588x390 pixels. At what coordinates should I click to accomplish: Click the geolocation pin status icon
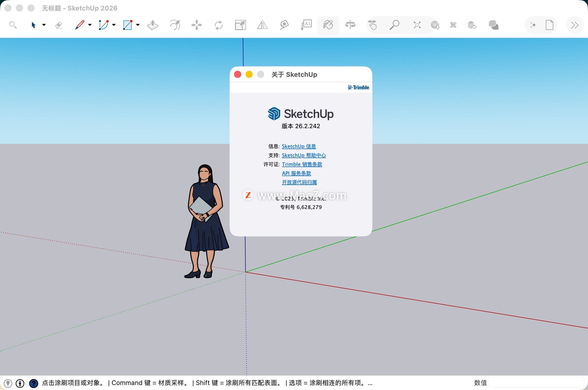pyautogui.click(x=8, y=383)
